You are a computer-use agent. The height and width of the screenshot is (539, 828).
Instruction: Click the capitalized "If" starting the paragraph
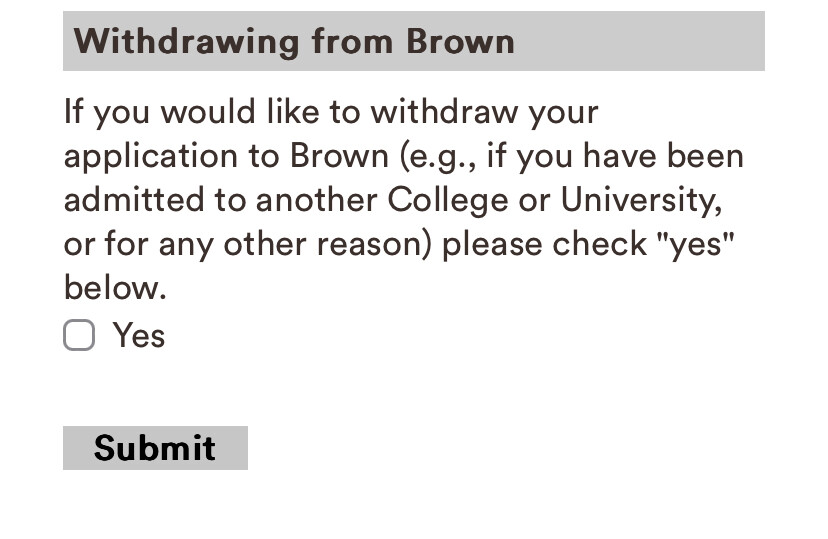coord(73,111)
